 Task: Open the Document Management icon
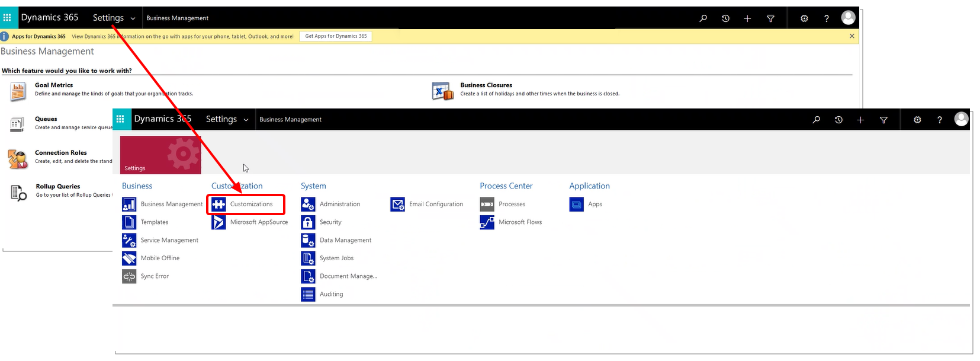(x=308, y=276)
